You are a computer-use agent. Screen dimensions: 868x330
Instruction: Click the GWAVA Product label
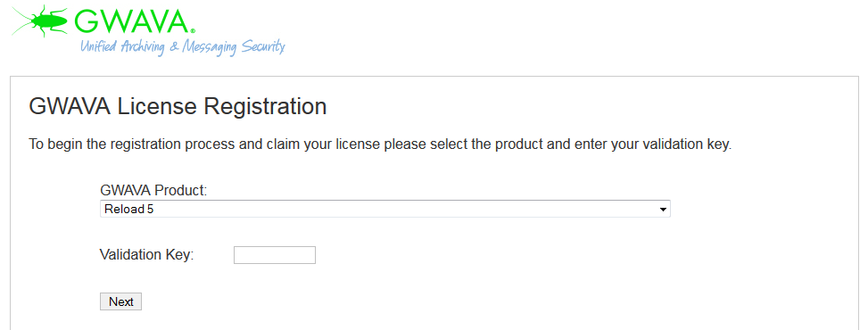(153, 191)
